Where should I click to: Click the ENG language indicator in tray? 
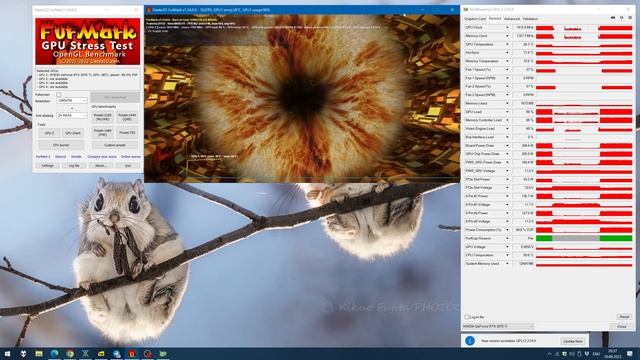(x=596, y=354)
